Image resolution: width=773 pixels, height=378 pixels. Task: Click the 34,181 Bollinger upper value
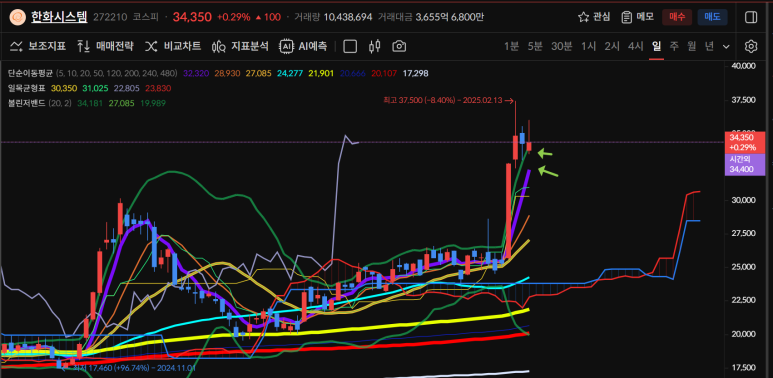[x=90, y=103]
